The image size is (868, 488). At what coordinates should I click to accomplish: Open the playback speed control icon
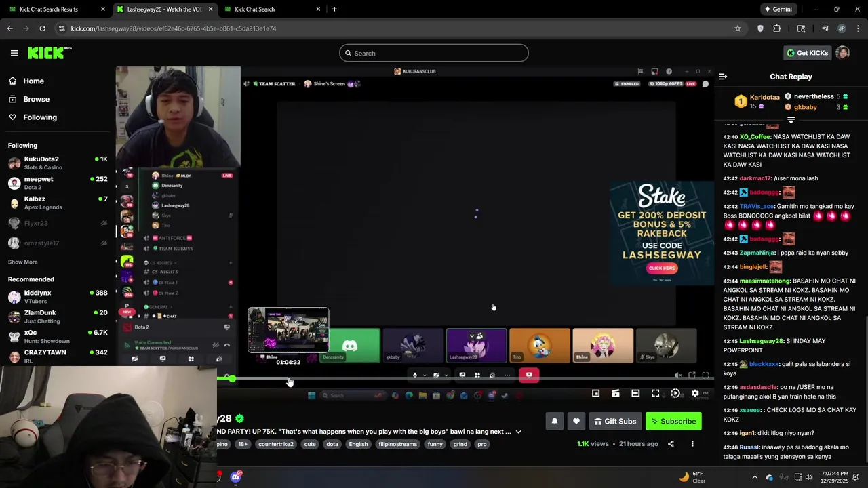point(675,393)
